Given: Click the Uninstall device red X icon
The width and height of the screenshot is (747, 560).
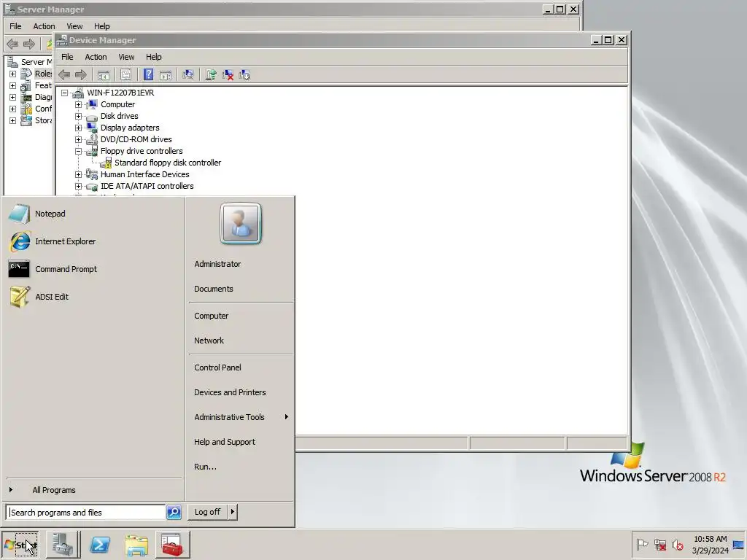Looking at the screenshot, I should pyautogui.click(x=228, y=75).
